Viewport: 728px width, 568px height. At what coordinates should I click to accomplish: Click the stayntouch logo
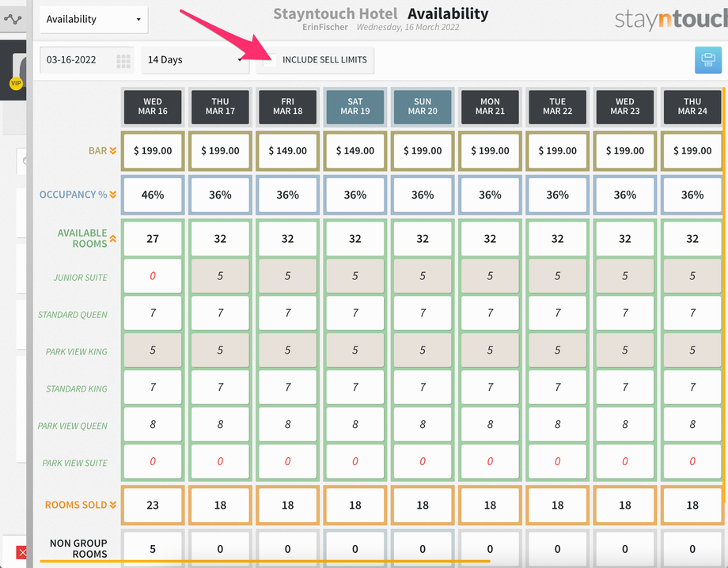coord(671,20)
